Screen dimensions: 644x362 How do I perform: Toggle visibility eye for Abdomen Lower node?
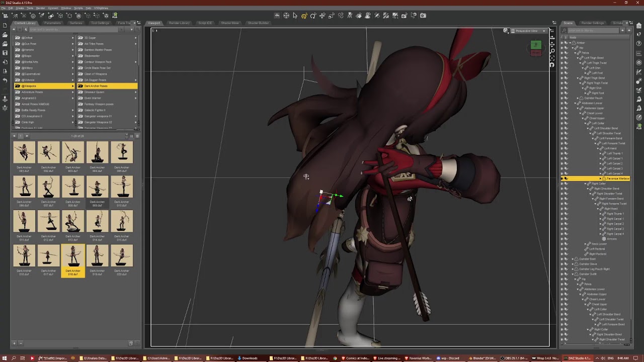[562, 103]
